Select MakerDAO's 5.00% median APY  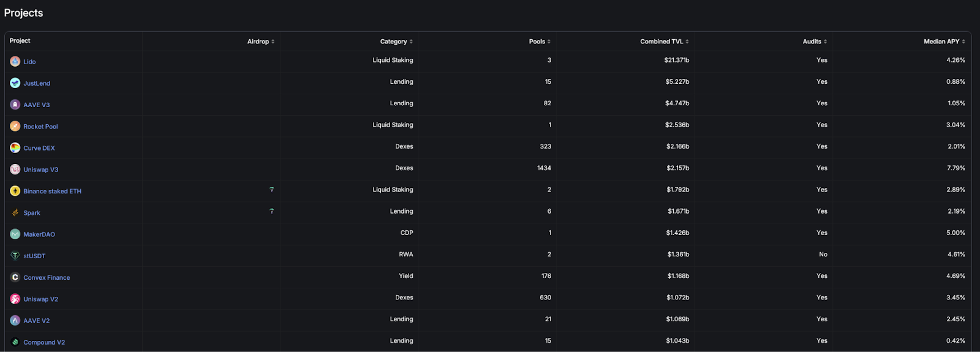pyautogui.click(x=956, y=233)
